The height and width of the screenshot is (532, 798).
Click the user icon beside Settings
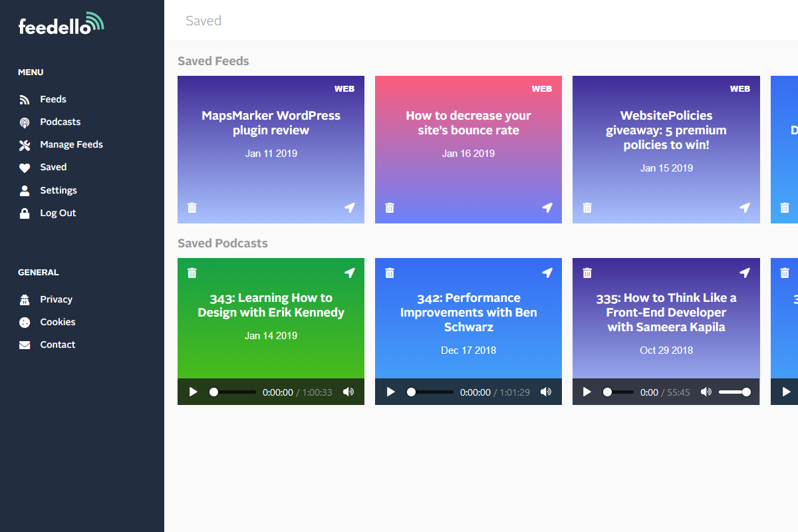pos(25,191)
